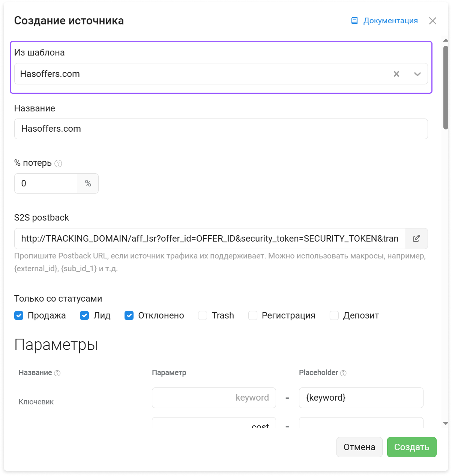The height and width of the screenshot is (476, 452).
Task: Clear the Hasoffers.com template selection
Action: [x=396, y=74]
